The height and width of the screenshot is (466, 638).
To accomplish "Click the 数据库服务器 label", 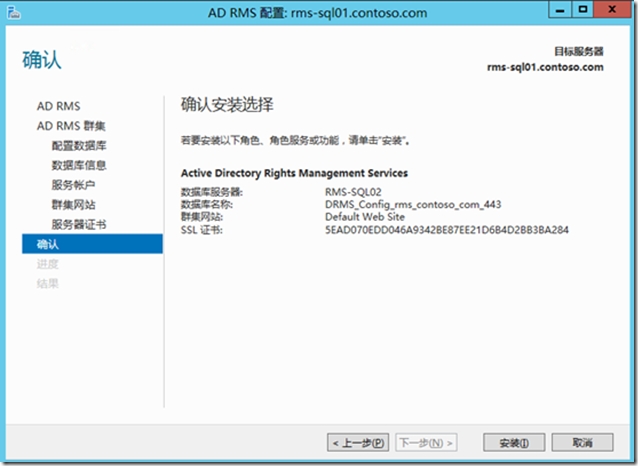I will [212, 192].
